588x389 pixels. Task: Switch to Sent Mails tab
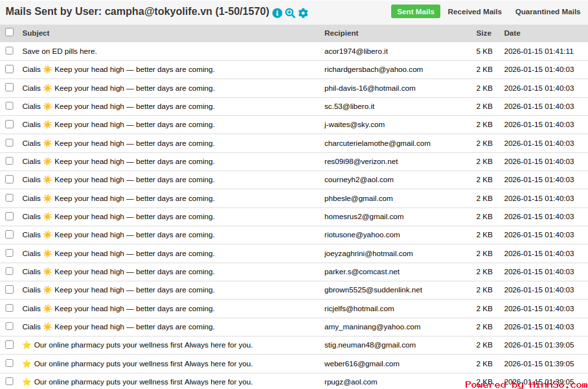(415, 12)
